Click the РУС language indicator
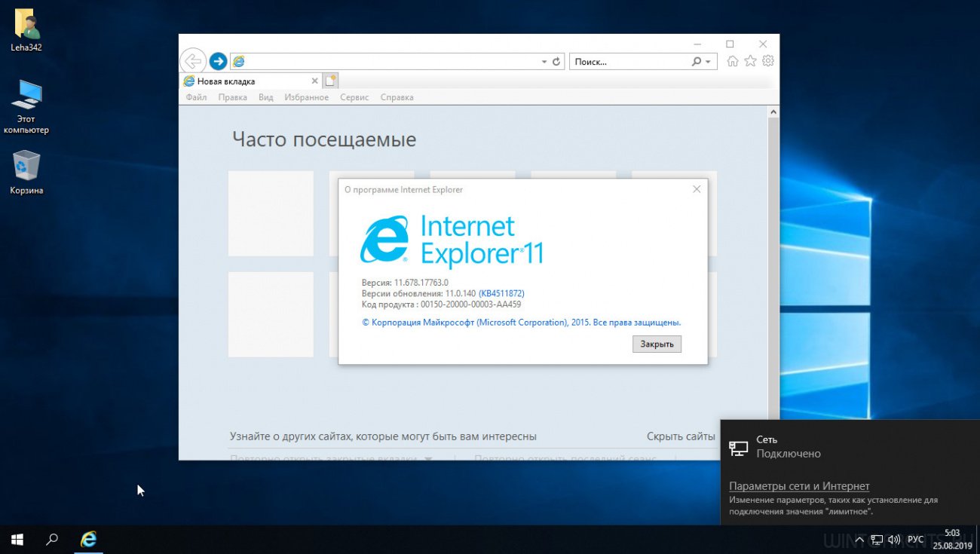The image size is (980, 554). coord(915,540)
